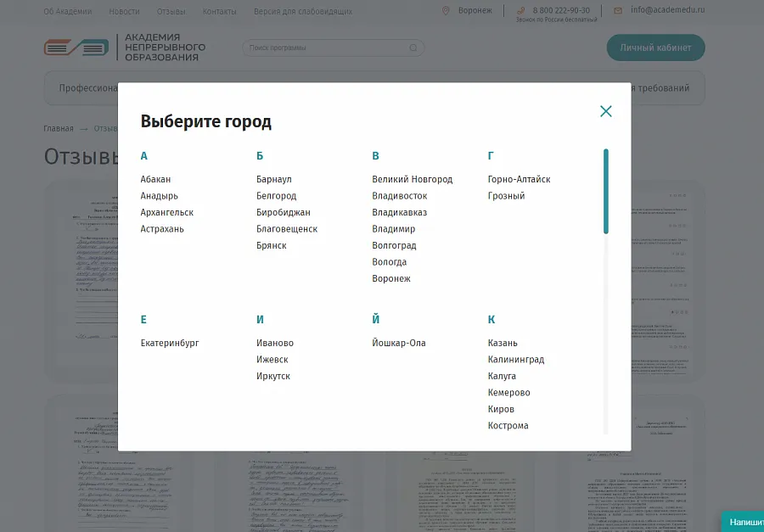Open Личный кабинет button
The width and height of the screenshot is (764, 532).
(x=655, y=48)
